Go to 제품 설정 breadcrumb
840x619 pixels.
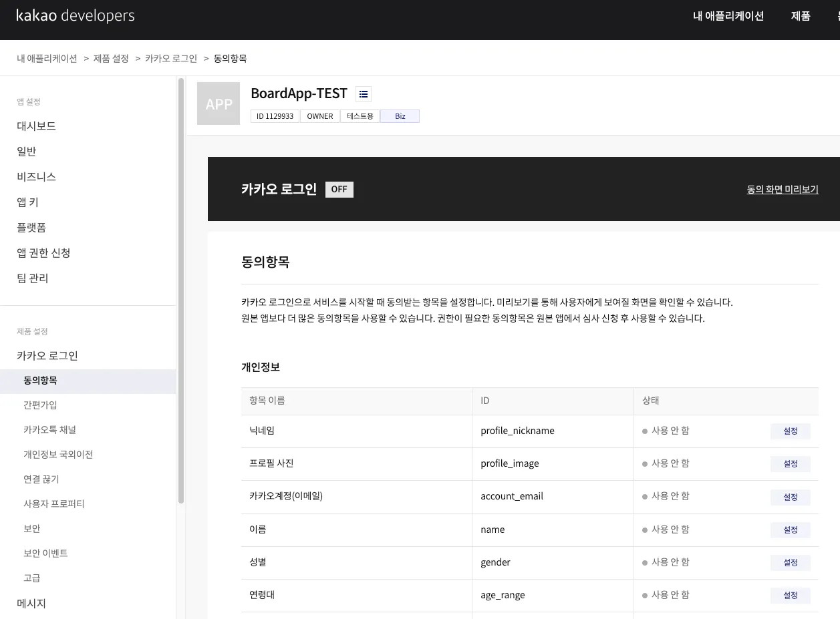(x=111, y=58)
